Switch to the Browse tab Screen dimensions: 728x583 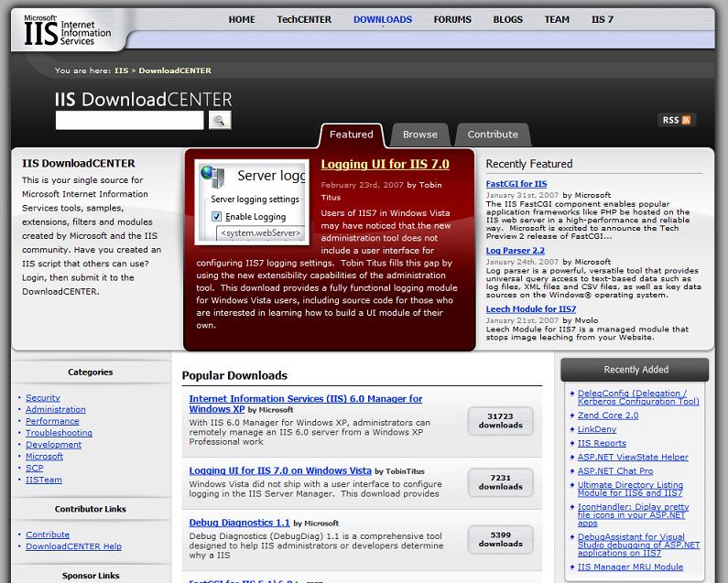(420, 135)
